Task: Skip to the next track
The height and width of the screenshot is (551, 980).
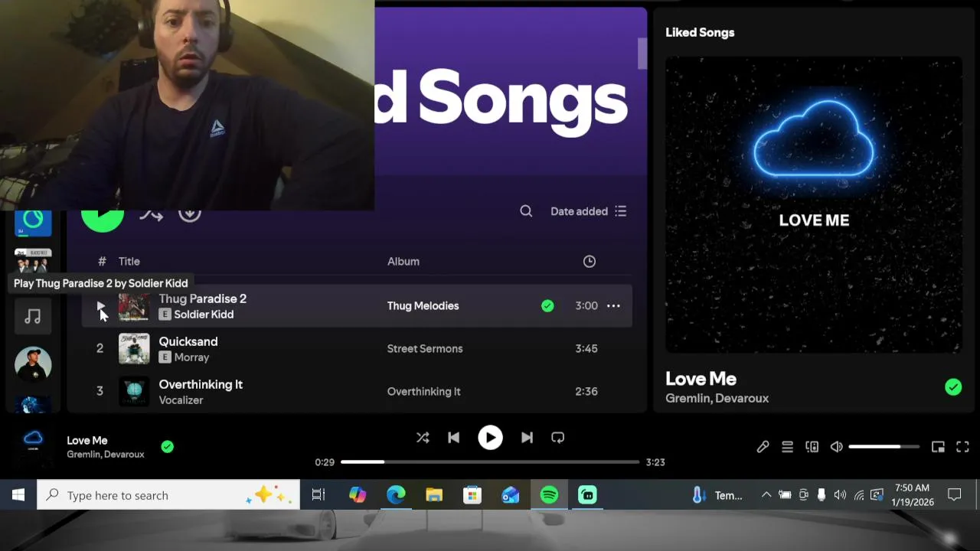Action: (527, 438)
